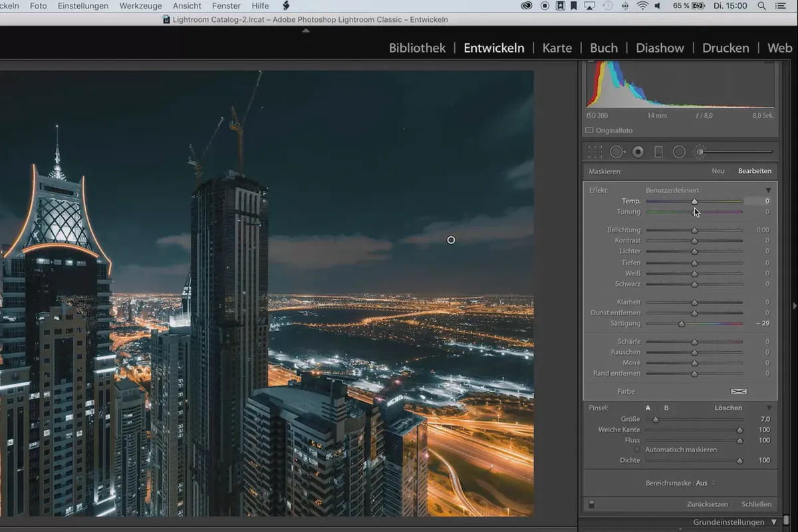This screenshot has width=798, height=532.
Task: Select brush B
Action: pyautogui.click(x=666, y=408)
